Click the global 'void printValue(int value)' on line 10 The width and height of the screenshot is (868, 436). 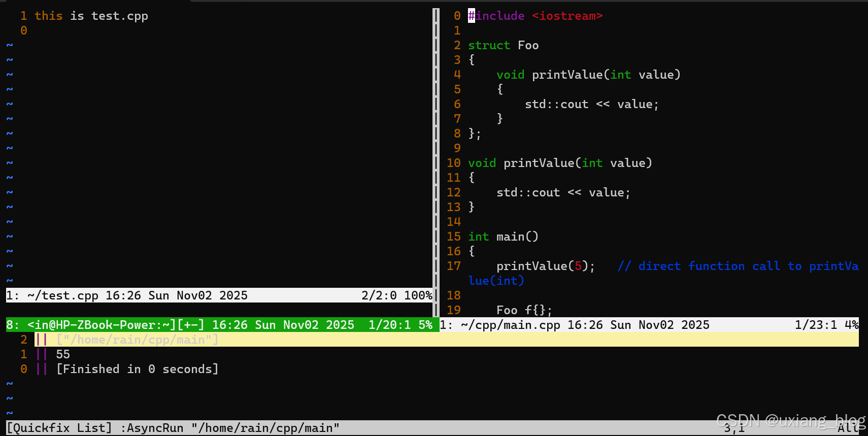point(560,163)
